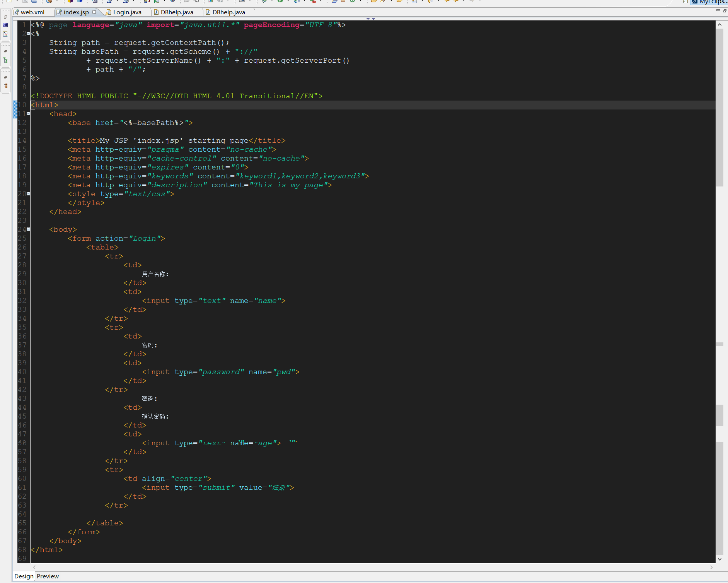
Task: Collapse the style tag fold at line 20
Action: (28, 194)
